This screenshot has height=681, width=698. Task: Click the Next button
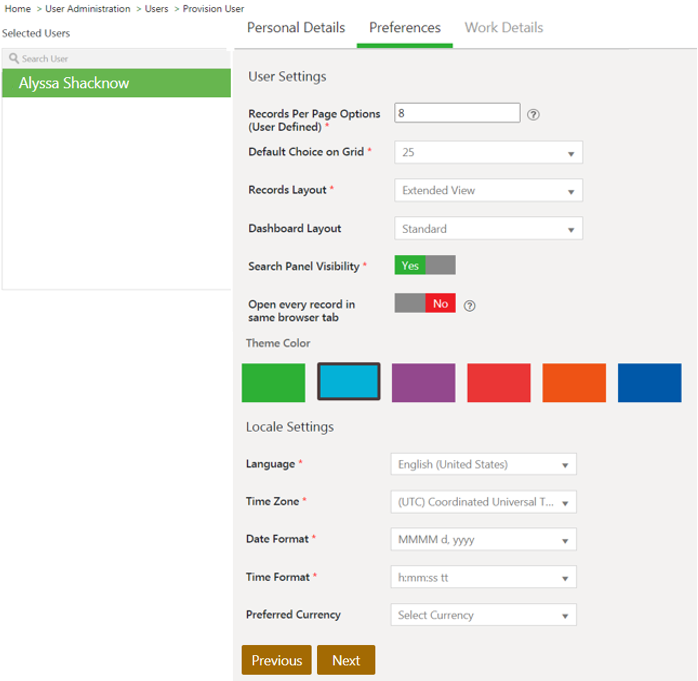pyautogui.click(x=346, y=660)
